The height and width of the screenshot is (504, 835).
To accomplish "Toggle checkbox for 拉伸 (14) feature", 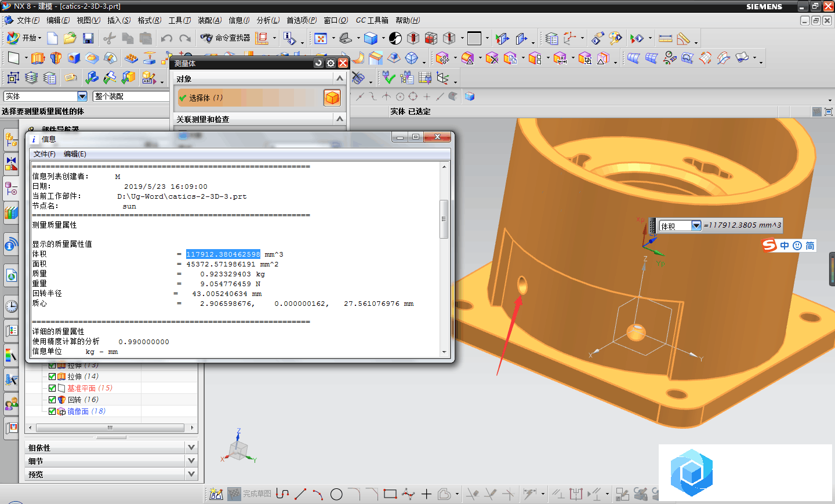I will tap(52, 377).
